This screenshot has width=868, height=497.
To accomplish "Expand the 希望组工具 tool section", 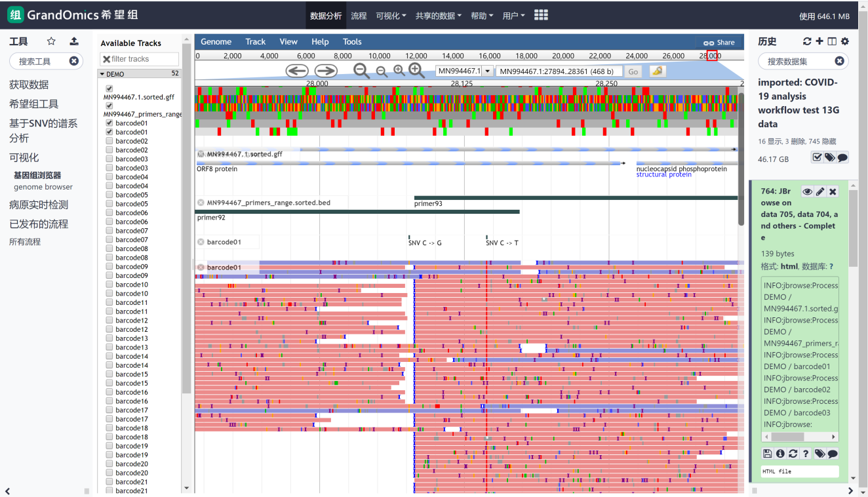I will click(x=33, y=104).
